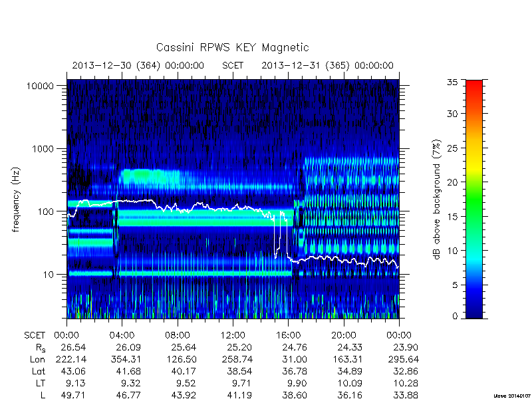
Task: Select the start date text '2013-12-30 (364) 00:00:00'
Action: [x=138, y=65]
